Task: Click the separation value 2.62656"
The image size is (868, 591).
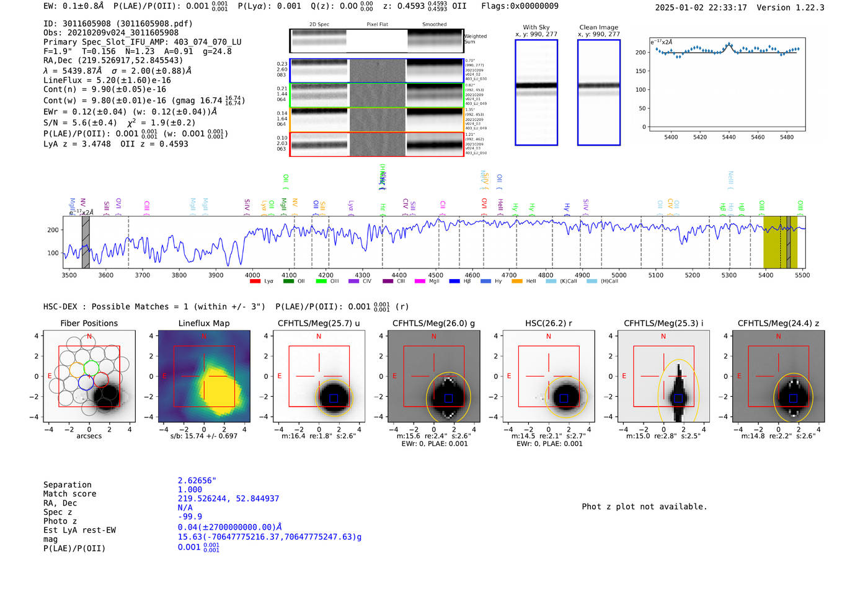Action: (197, 481)
